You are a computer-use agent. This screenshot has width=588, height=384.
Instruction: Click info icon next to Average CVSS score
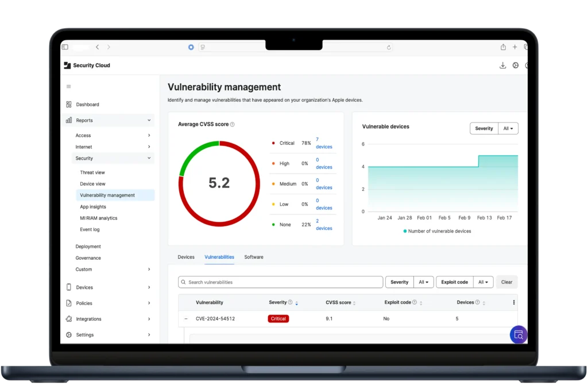pyautogui.click(x=232, y=125)
